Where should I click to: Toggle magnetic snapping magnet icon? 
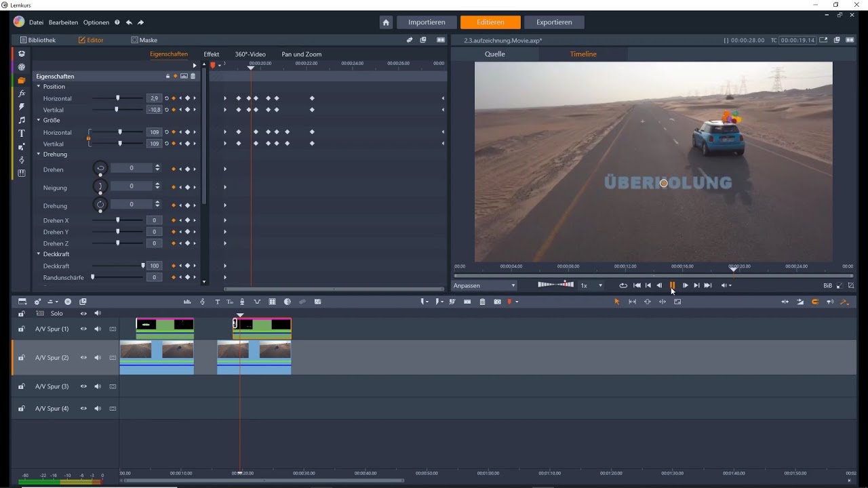(x=815, y=302)
